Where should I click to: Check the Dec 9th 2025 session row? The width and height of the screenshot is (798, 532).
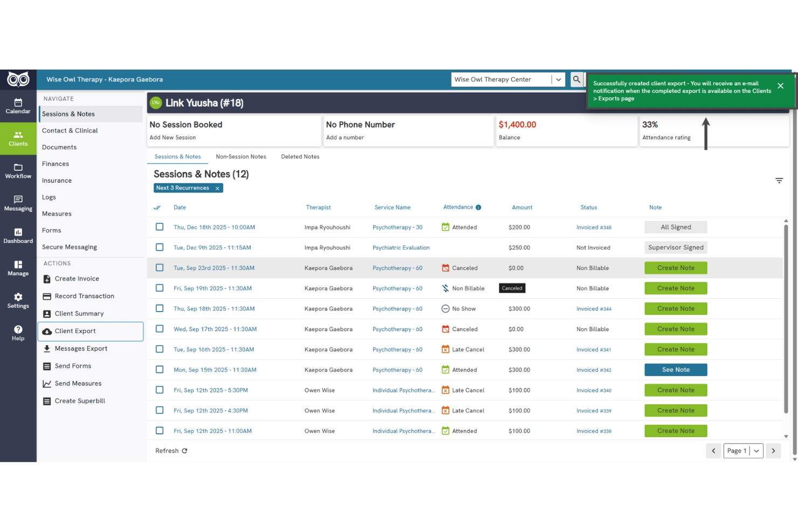point(160,247)
